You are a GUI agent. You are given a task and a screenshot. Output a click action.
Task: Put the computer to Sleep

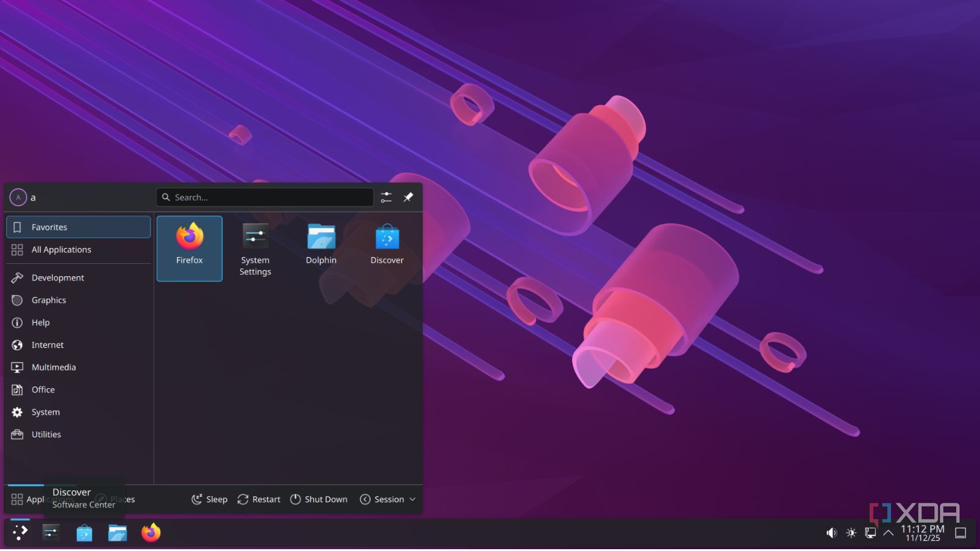click(x=209, y=500)
